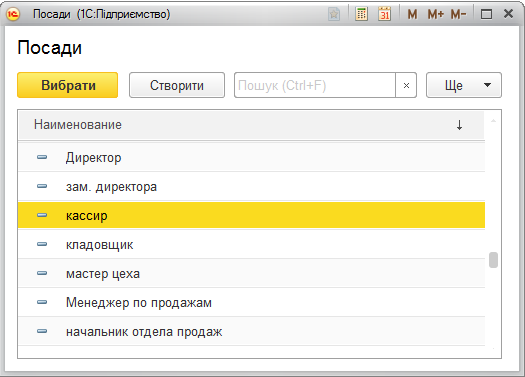This screenshot has height=377, width=525.
Task: Click the item icon next to зам. директора
Action: point(42,186)
